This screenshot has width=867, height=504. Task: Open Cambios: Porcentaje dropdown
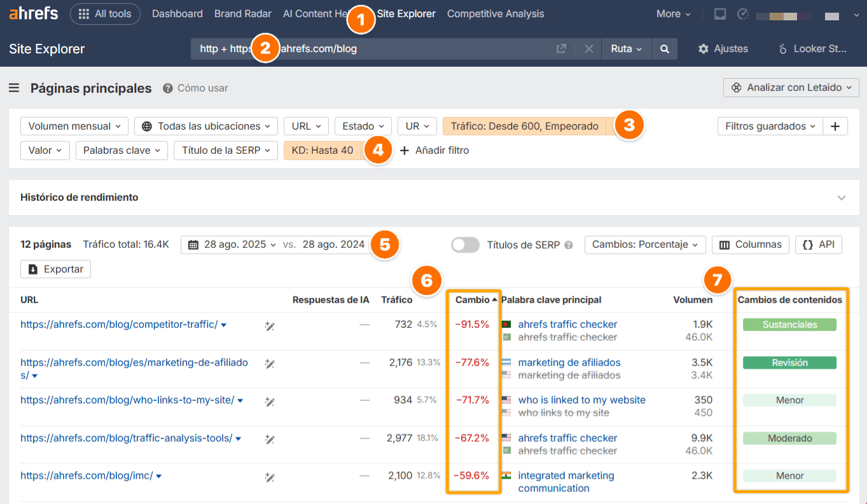point(645,244)
